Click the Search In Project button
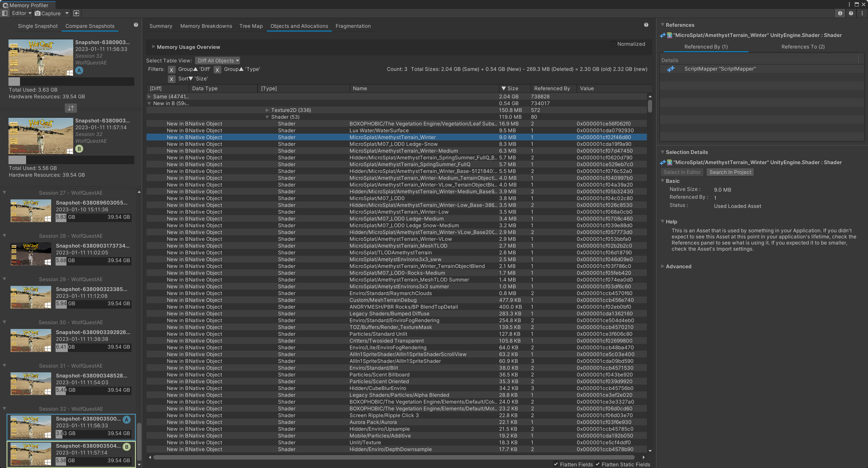 click(730, 172)
